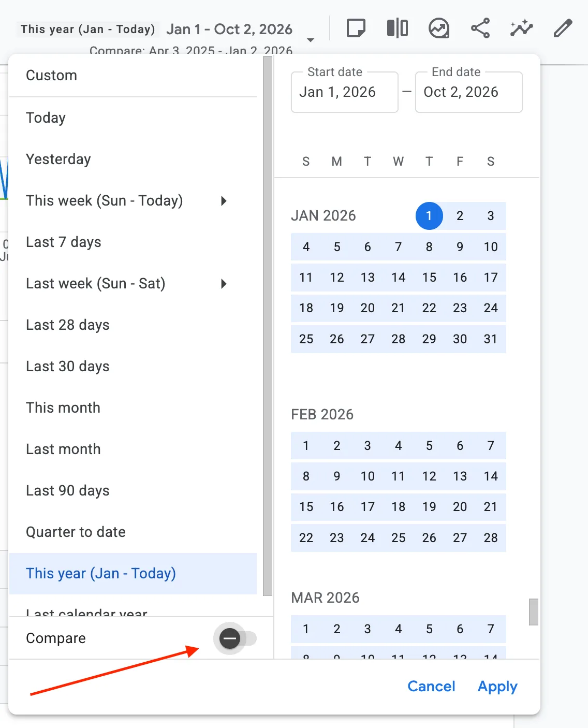Select January 15 in the calendar
Image resolution: width=588 pixels, height=728 pixels.
click(429, 278)
